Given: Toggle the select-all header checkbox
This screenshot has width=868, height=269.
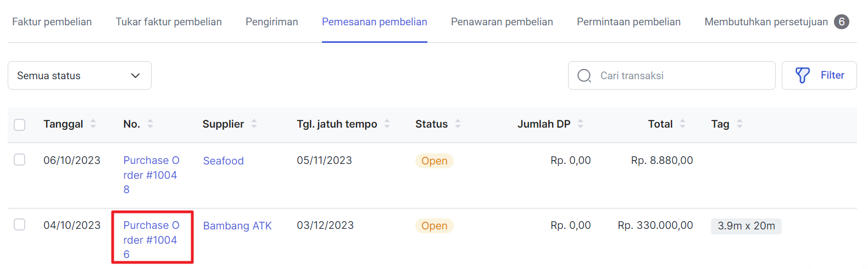Looking at the screenshot, I should point(20,124).
